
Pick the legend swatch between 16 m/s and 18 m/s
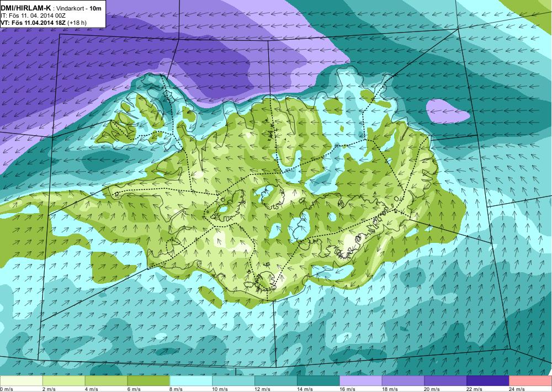[360, 381]
